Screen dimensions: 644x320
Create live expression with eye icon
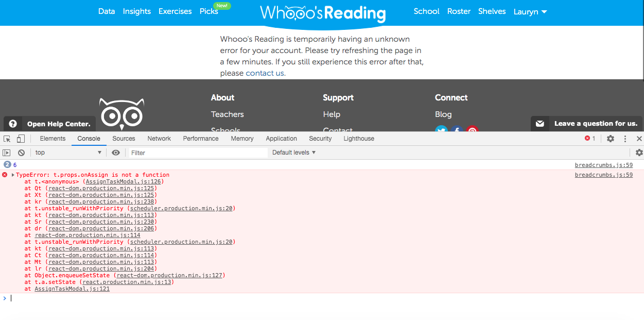(x=116, y=153)
